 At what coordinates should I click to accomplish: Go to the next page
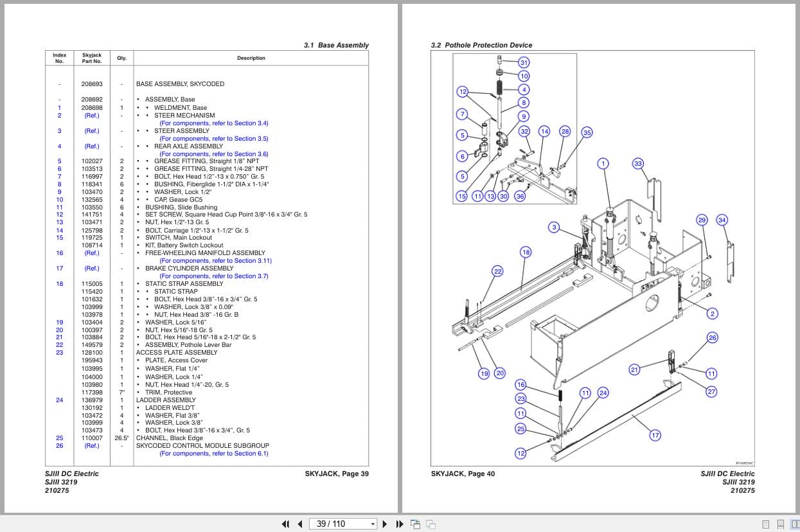(385, 524)
